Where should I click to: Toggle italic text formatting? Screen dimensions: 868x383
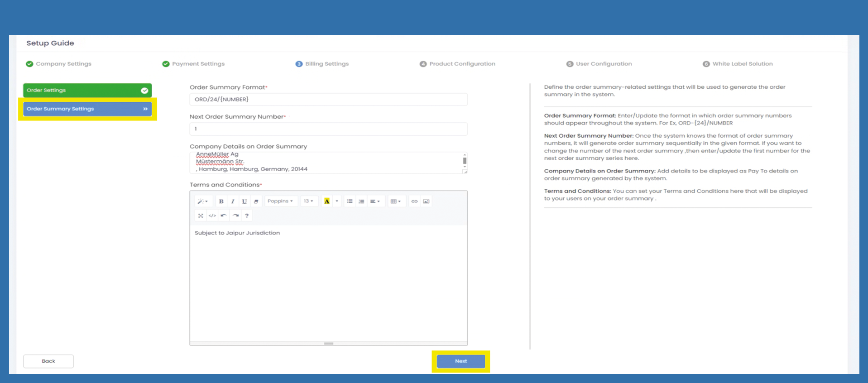pyautogui.click(x=233, y=201)
